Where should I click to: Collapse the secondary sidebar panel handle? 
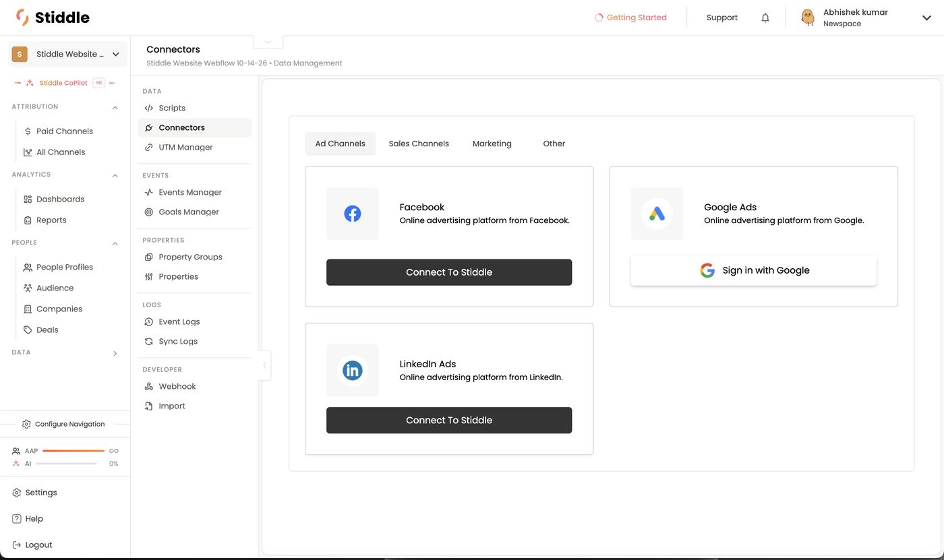pos(265,365)
